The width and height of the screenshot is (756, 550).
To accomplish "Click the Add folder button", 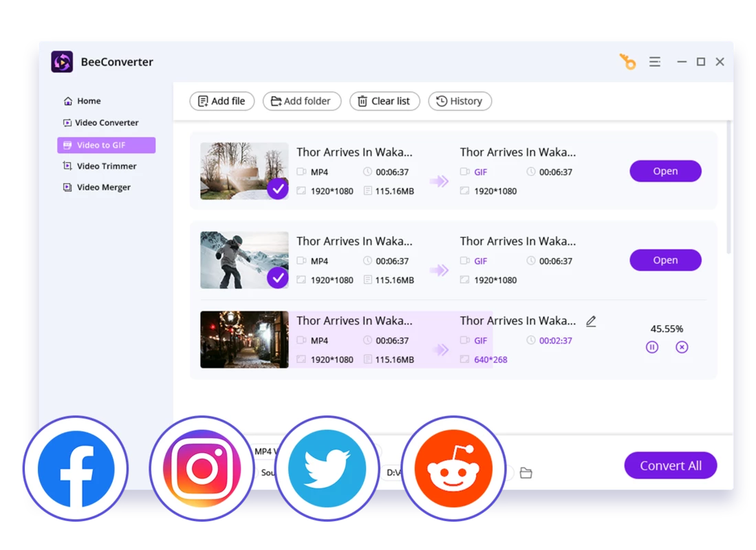I will click(x=302, y=101).
